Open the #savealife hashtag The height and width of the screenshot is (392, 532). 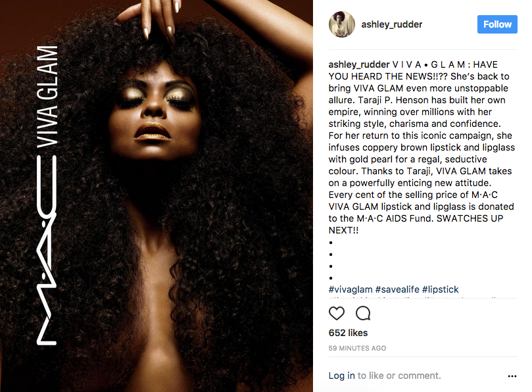[397, 289]
